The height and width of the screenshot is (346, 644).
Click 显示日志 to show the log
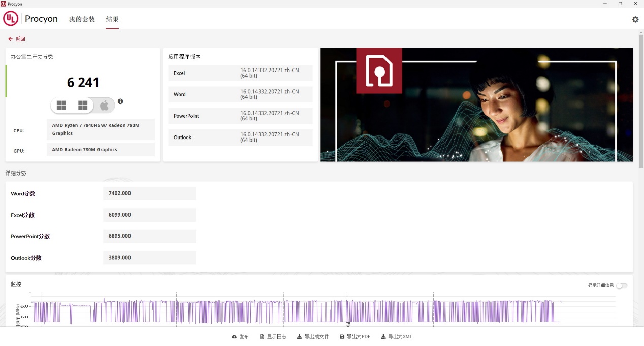[273, 337]
